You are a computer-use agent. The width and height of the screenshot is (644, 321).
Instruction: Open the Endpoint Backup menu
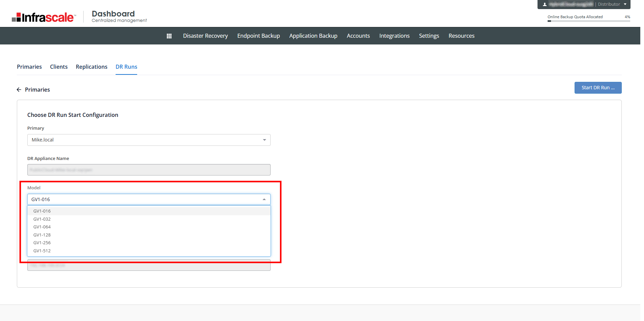click(x=258, y=36)
